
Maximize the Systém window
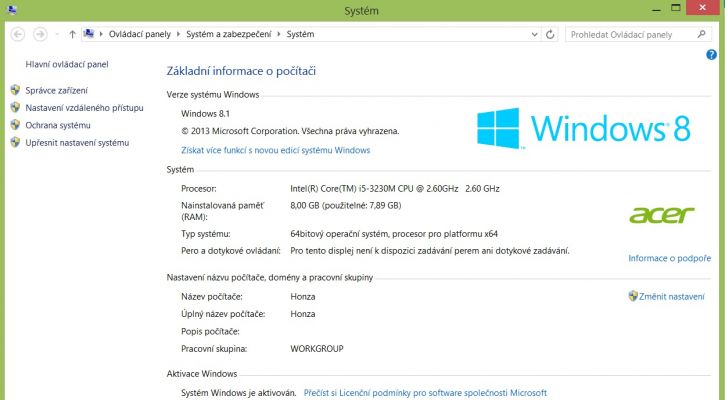[x=676, y=8]
